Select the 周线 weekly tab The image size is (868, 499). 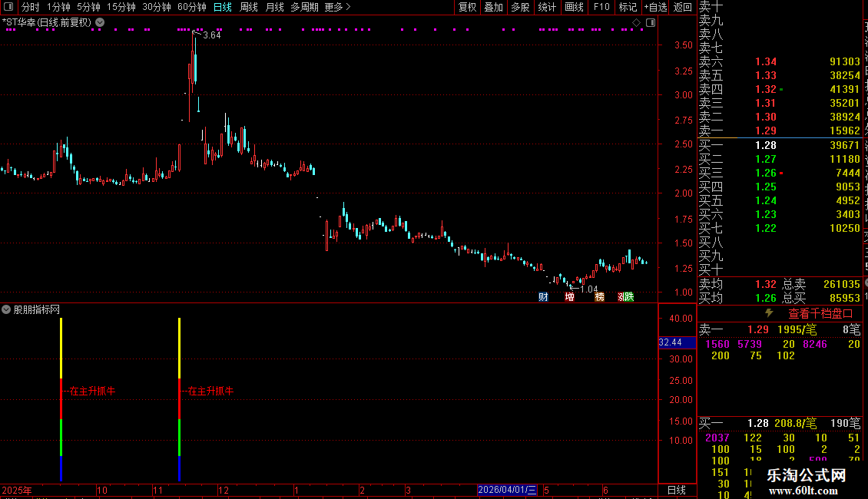[x=249, y=7]
